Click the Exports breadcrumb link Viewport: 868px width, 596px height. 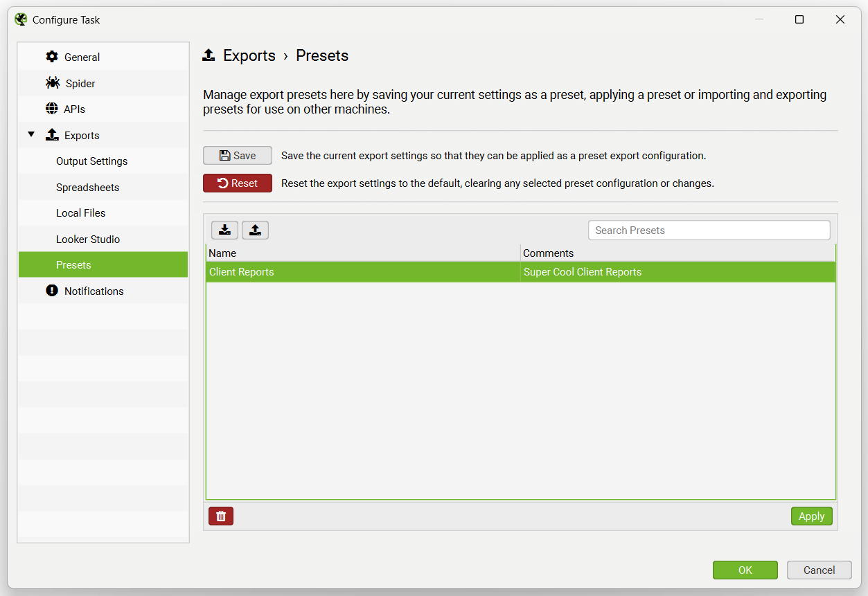pos(249,55)
